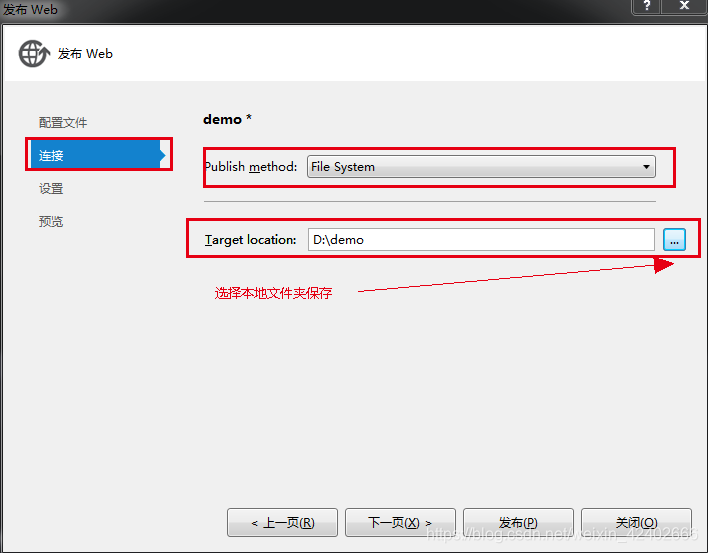Click the demo * profile heading
This screenshot has width=708, height=553.
point(227,119)
